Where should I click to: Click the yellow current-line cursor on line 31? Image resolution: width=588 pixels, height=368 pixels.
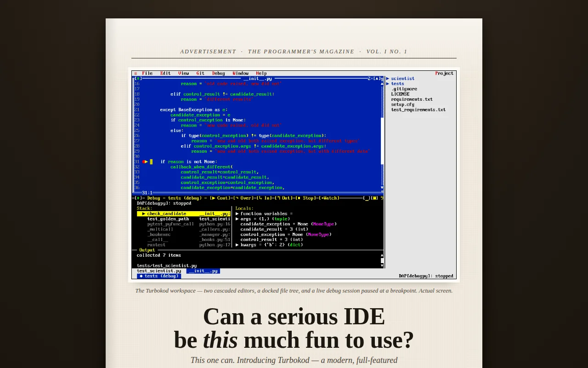[151, 161]
